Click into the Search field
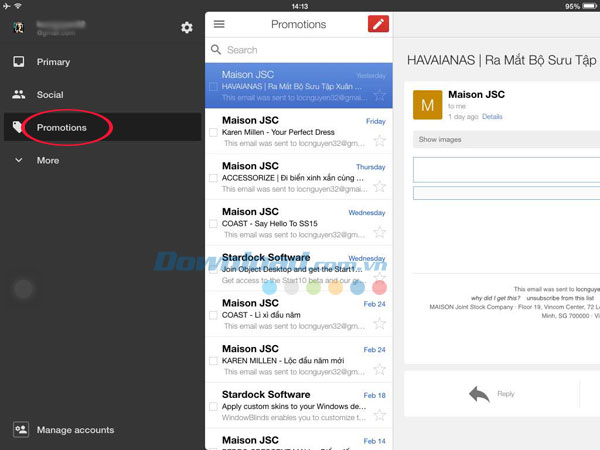600x450 pixels. pyautogui.click(x=299, y=50)
